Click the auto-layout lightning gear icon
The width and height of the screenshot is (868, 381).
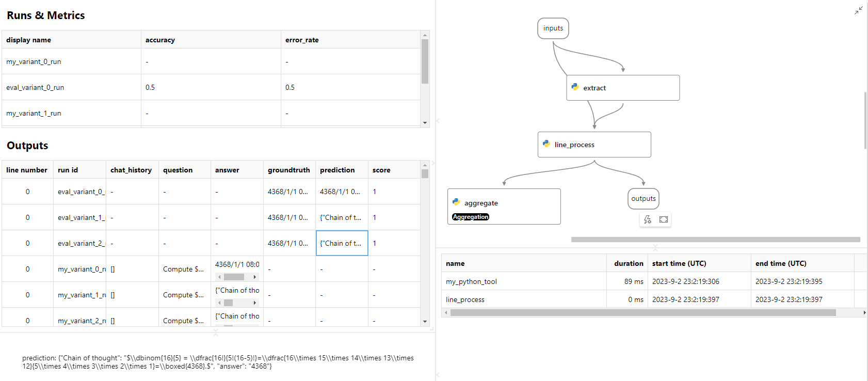pos(648,219)
